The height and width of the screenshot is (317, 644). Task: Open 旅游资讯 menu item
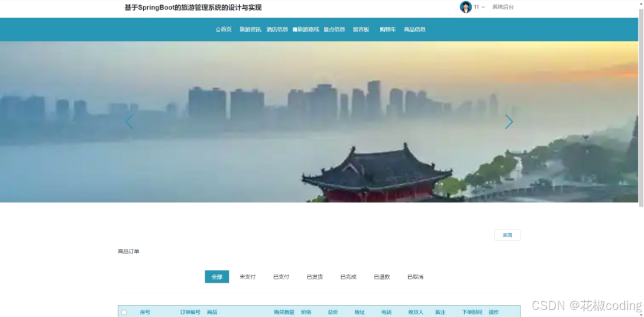(250, 30)
